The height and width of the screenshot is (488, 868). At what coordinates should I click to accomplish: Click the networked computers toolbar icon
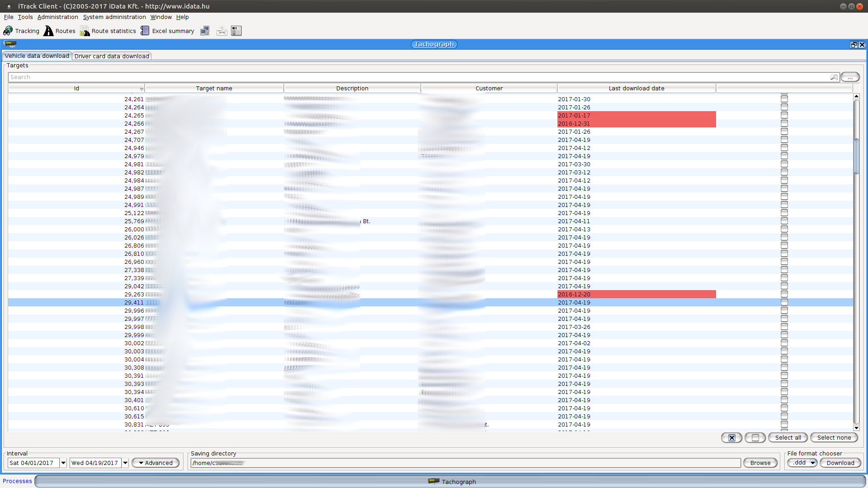coord(205,31)
